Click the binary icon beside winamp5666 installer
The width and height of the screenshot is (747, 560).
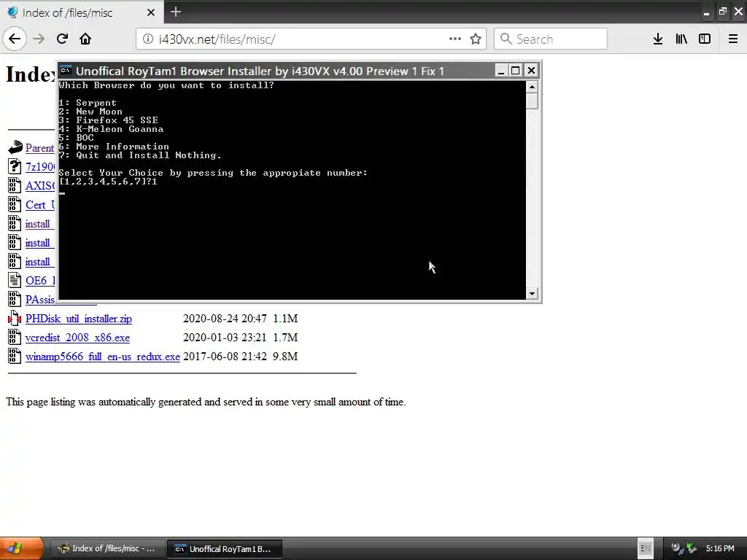coord(15,356)
